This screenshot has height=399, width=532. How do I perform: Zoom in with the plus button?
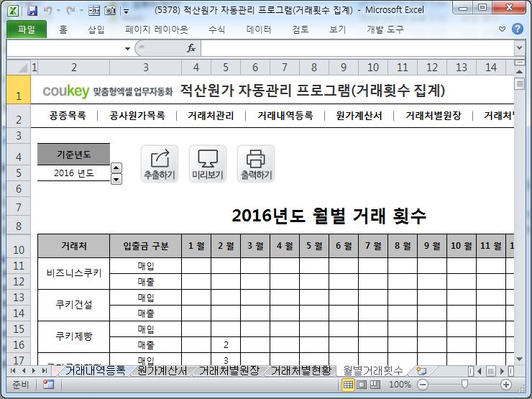[506, 385]
